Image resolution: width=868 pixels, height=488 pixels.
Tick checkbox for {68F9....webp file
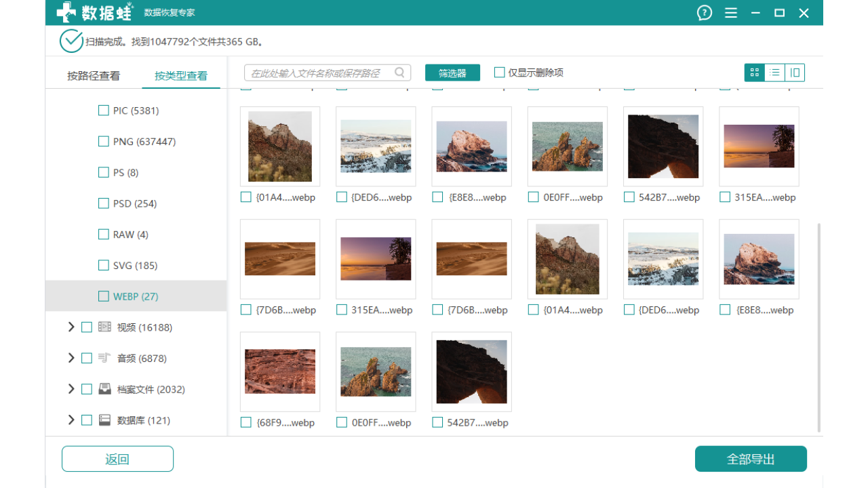(246, 422)
